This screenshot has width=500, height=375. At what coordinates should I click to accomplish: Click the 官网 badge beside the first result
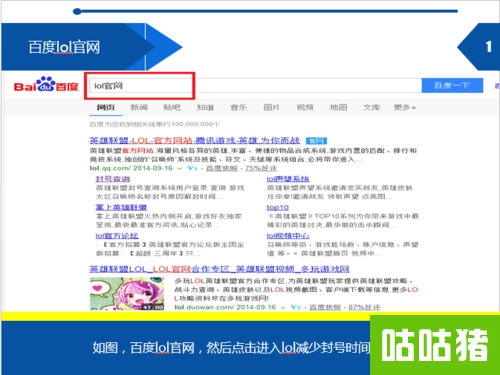[x=316, y=141]
